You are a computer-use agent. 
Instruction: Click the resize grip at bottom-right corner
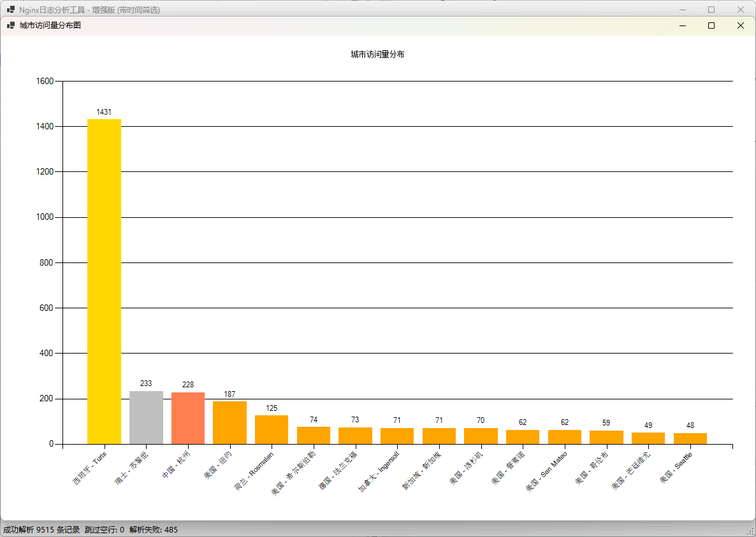[750, 531]
